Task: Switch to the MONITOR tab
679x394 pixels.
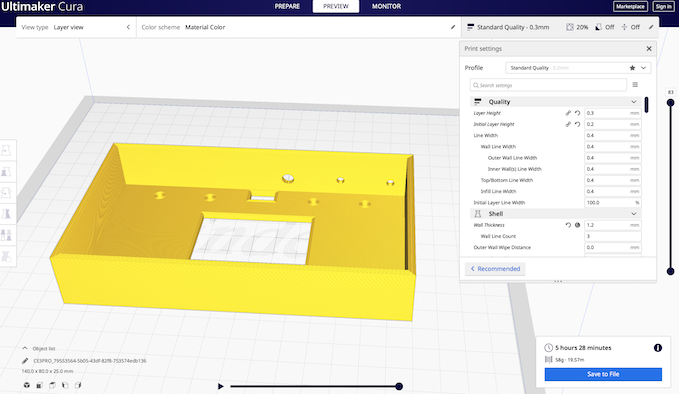Action: tap(386, 6)
